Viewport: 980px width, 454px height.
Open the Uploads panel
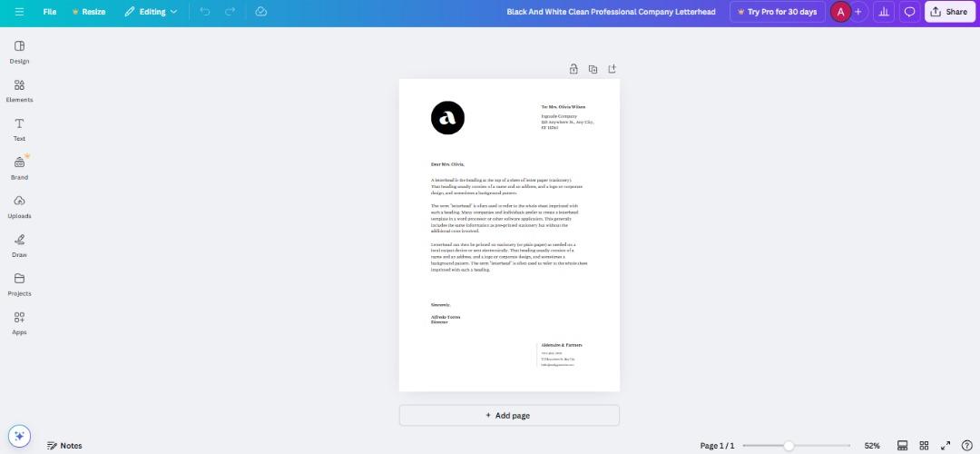(x=19, y=207)
